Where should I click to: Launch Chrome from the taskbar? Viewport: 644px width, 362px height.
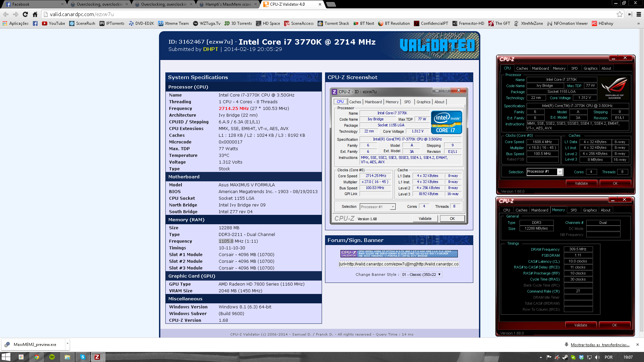pos(37,357)
